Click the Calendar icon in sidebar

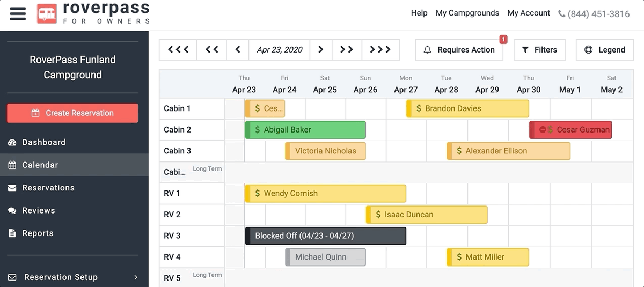point(12,165)
